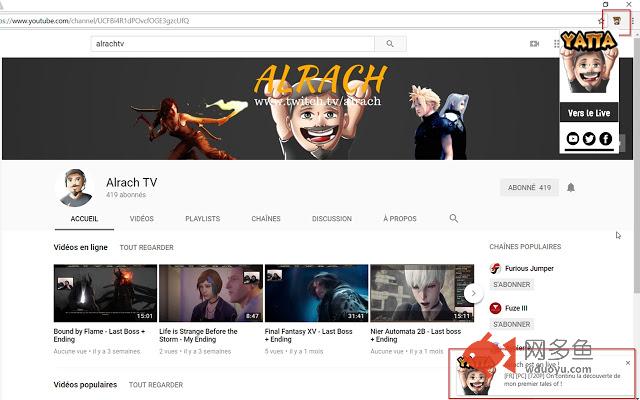Click the YouTube search field containing alrachtv
Viewport: 640px width, 400px height.
(x=233, y=44)
